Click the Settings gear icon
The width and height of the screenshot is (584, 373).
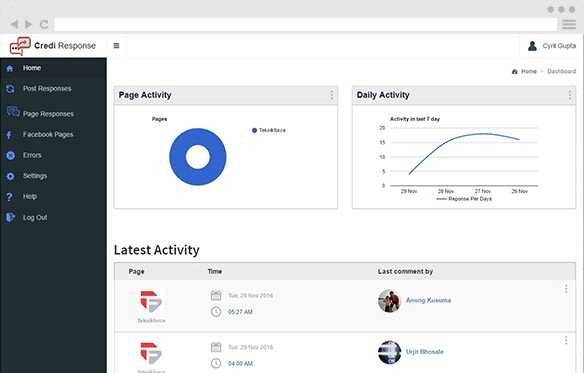click(x=10, y=176)
